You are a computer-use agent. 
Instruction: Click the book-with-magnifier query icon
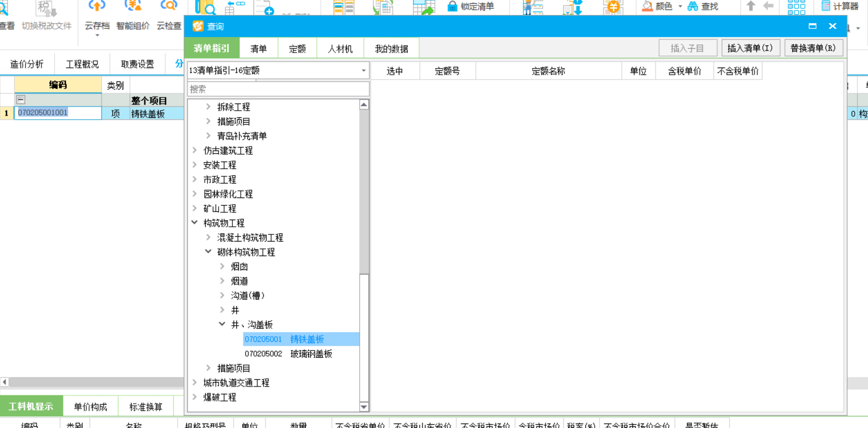pyautogui.click(x=206, y=7)
